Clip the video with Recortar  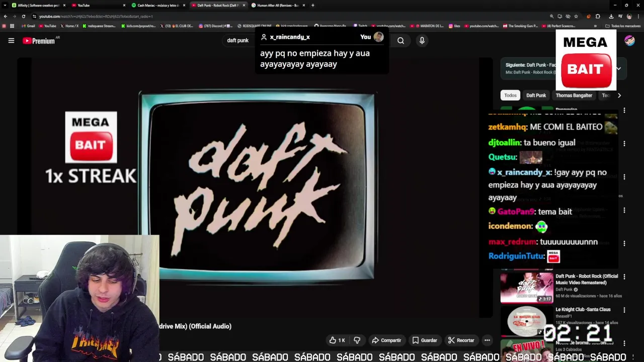(461, 340)
